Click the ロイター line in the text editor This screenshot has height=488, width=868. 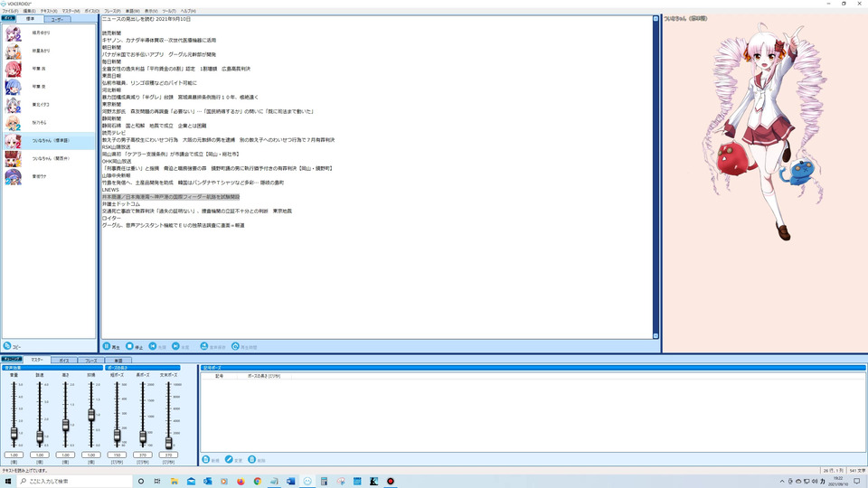pyautogui.click(x=111, y=218)
